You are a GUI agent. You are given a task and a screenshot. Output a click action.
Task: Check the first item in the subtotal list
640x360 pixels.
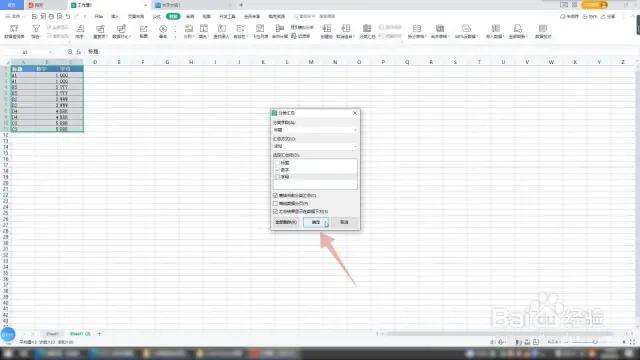278,163
